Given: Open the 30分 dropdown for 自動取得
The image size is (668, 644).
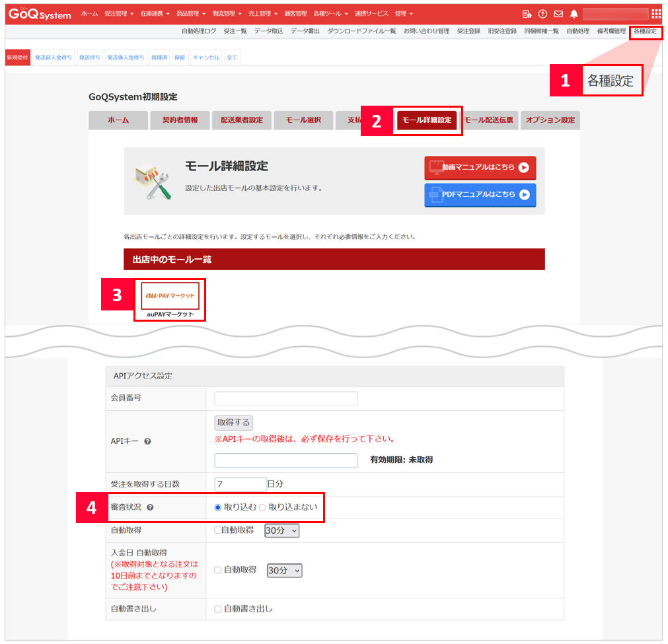Looking at the screenshot, I should [x=281, y=530].
